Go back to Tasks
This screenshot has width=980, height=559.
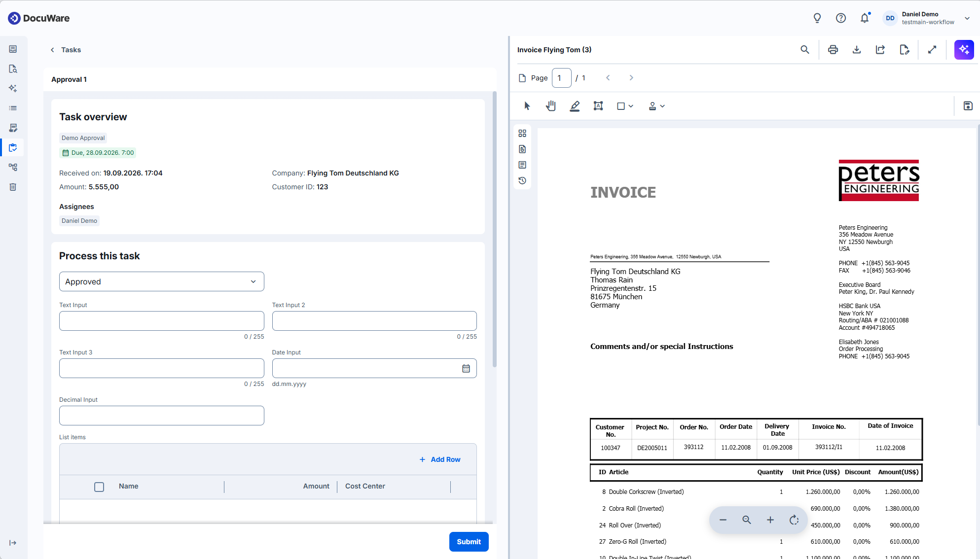click(x=66, y=50)
